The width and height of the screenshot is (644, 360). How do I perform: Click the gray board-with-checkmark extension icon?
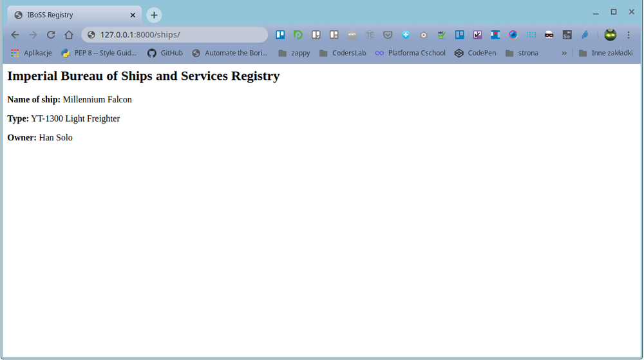(316, 35)
